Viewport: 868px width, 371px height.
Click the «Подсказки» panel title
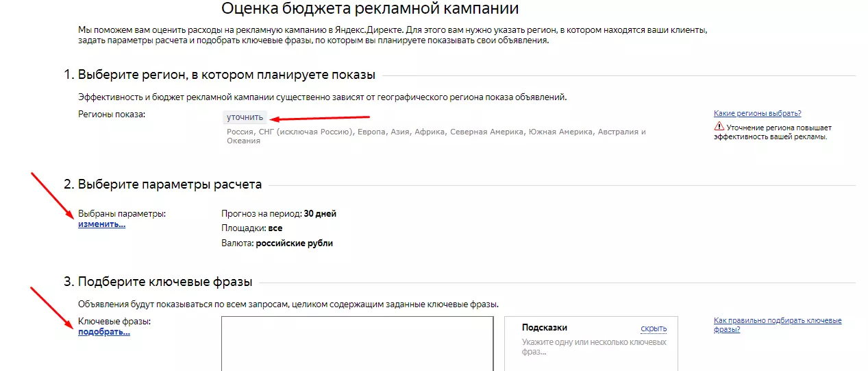click(x=545, y=328)
